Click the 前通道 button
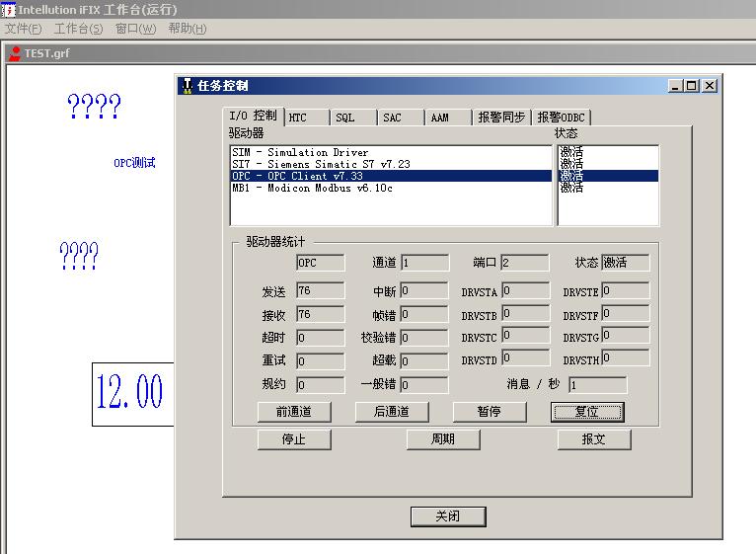 click(x=294, y=412)
